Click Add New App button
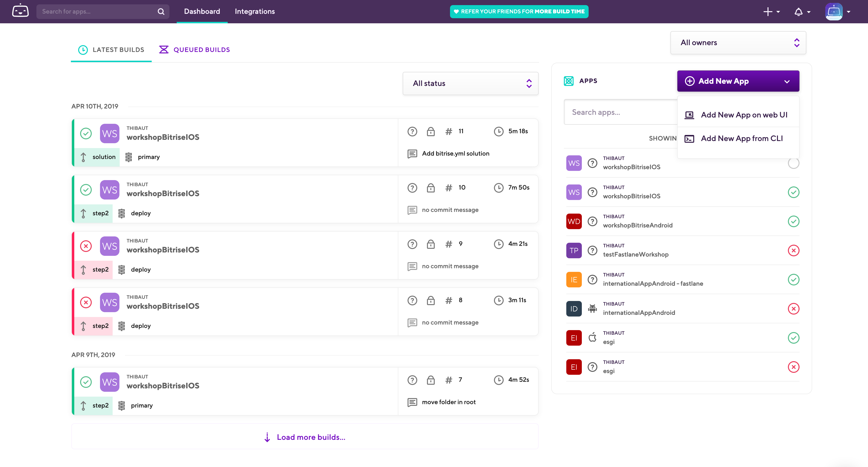 click(x=738, y=81)
